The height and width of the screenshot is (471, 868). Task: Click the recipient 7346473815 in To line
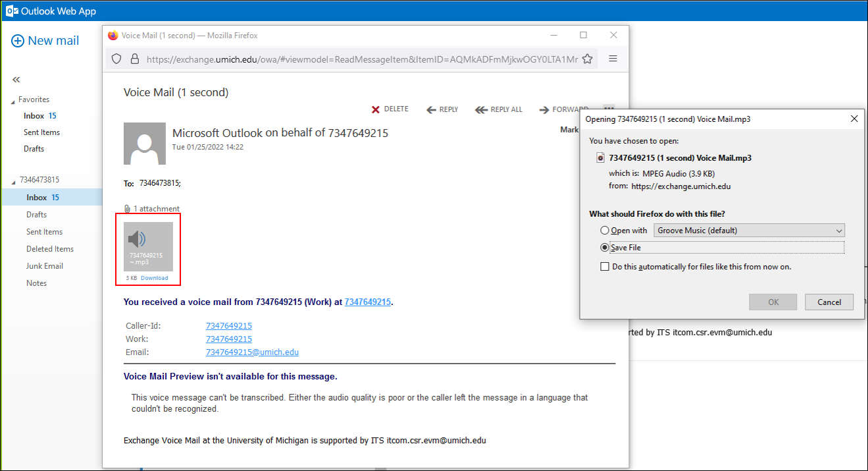[160, 183]
